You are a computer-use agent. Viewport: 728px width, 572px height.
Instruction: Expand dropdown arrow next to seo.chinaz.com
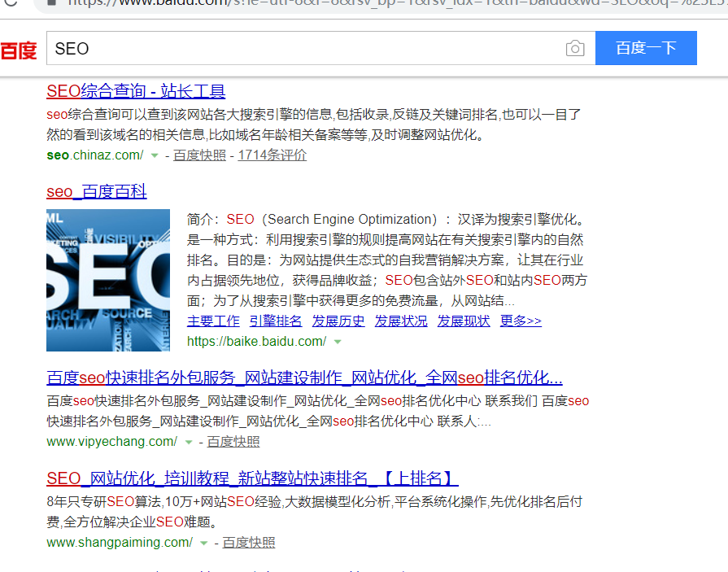coord(155,155)
